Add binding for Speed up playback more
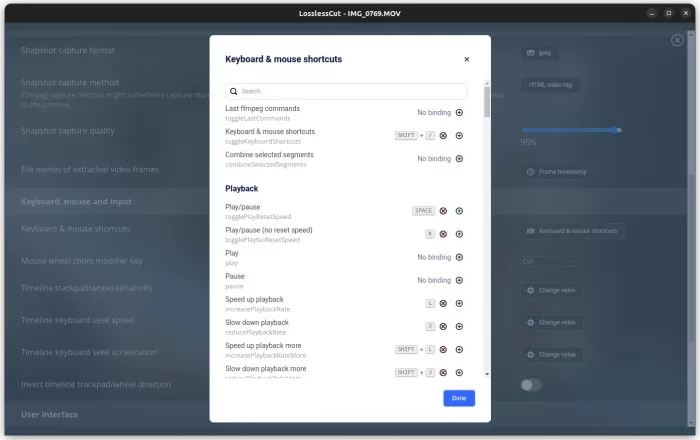The image size is (700, 440). (x=459, y=349)
